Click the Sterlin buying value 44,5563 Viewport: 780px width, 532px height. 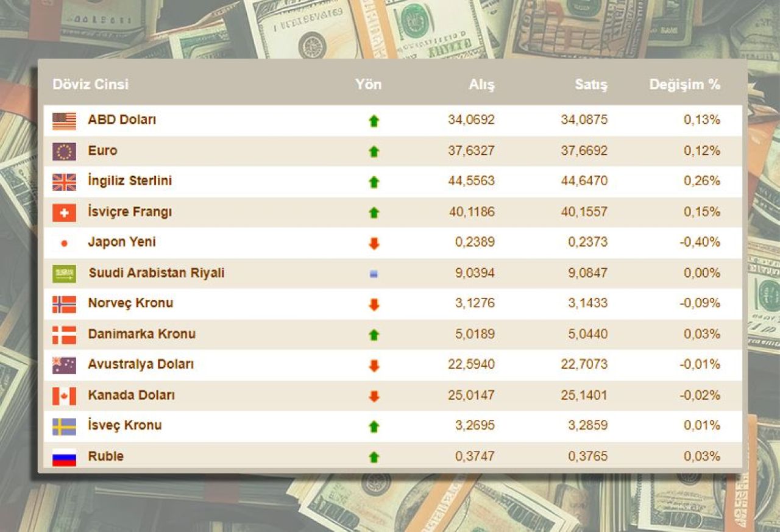click(471, 181)
